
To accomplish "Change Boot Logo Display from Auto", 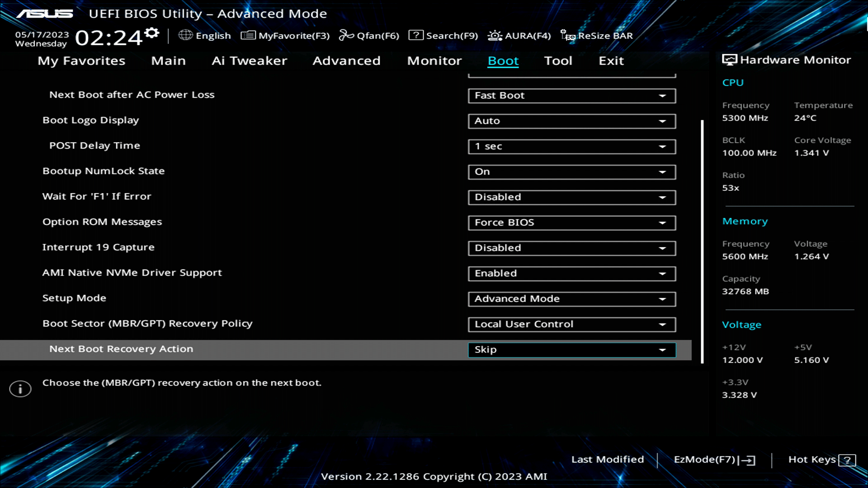I will coord(571,121).
